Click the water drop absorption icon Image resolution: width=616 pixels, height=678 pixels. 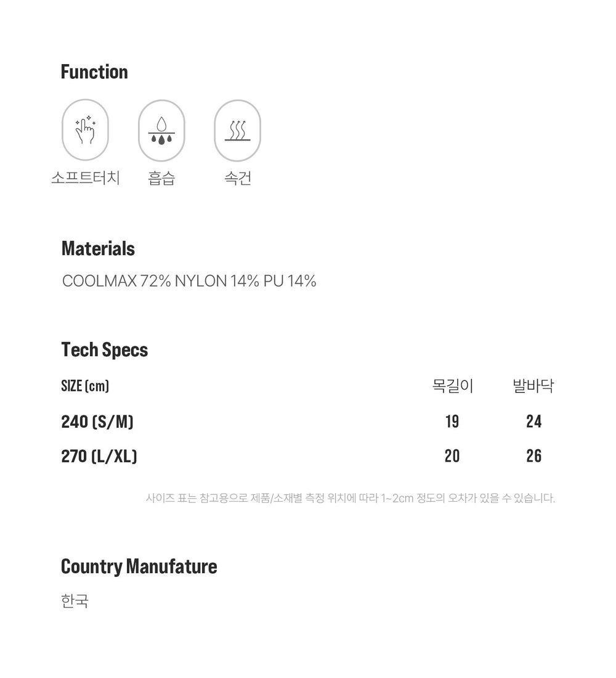point(161,130)
